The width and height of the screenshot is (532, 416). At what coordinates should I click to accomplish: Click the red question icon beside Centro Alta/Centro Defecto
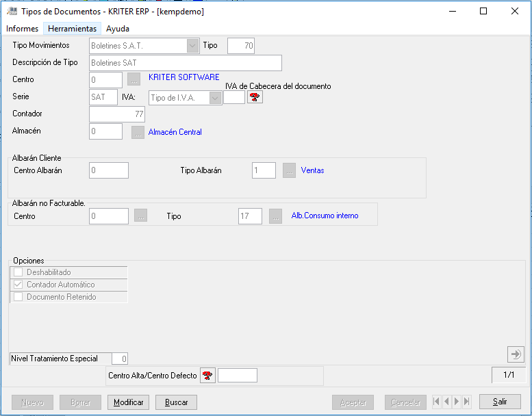click(207, 376)
